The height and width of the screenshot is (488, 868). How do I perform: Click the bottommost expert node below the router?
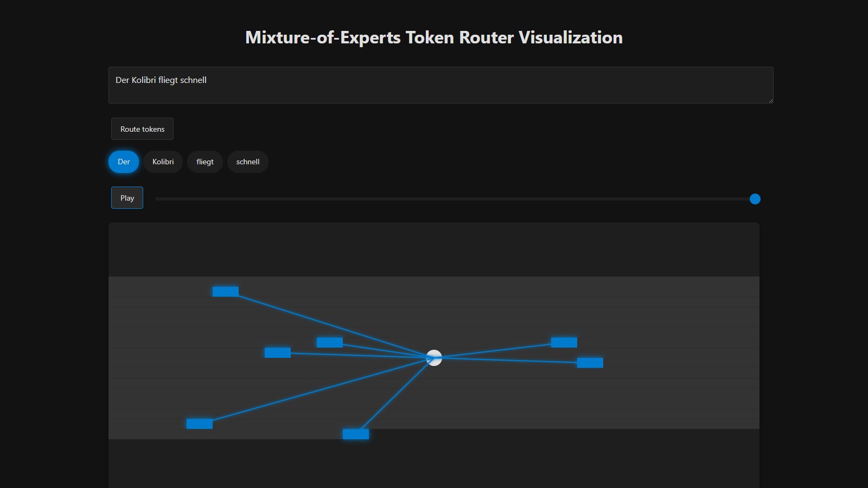356,434
